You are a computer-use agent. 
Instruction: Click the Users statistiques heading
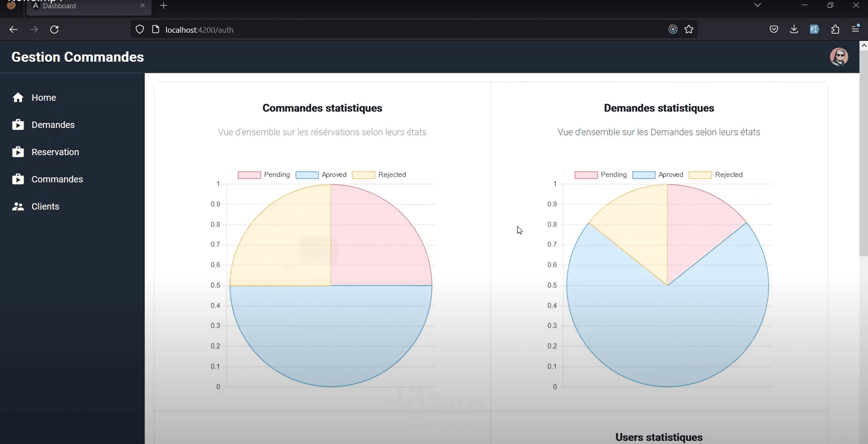pyautogui.click(x=659, y=437)
